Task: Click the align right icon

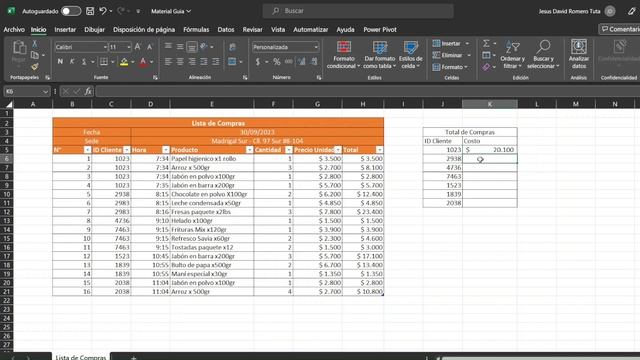Action: point(192,62)
